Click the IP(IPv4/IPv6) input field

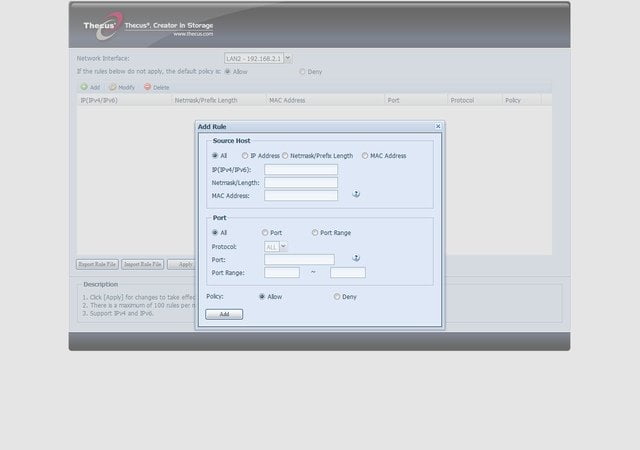[x=301, y=169]
